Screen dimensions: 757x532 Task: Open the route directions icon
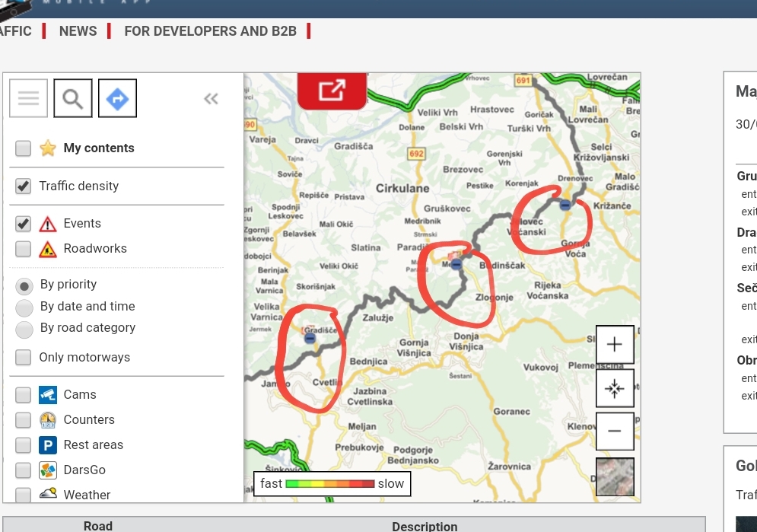117,99
